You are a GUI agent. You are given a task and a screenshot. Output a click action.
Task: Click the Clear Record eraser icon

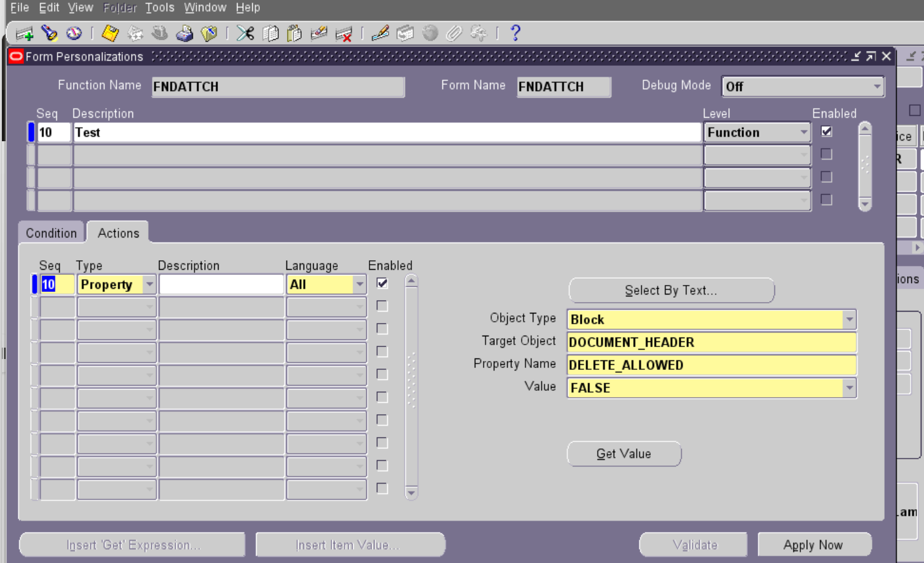pyautogui.click(x=319, y=33)
